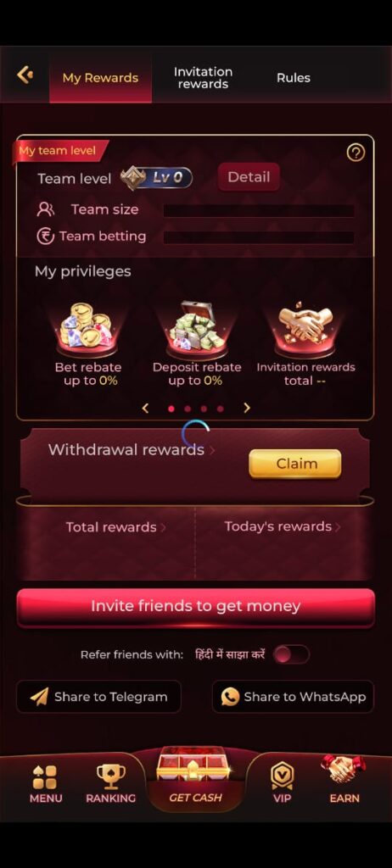Show previous privileges with left chevron
This screenshot has height=868, width=392.
(x=145, y=408)
